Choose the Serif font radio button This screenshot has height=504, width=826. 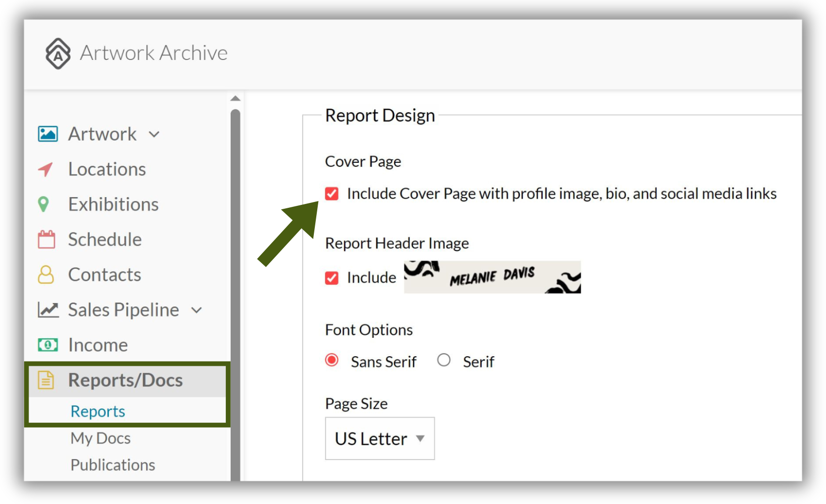[x=444, y=360]
